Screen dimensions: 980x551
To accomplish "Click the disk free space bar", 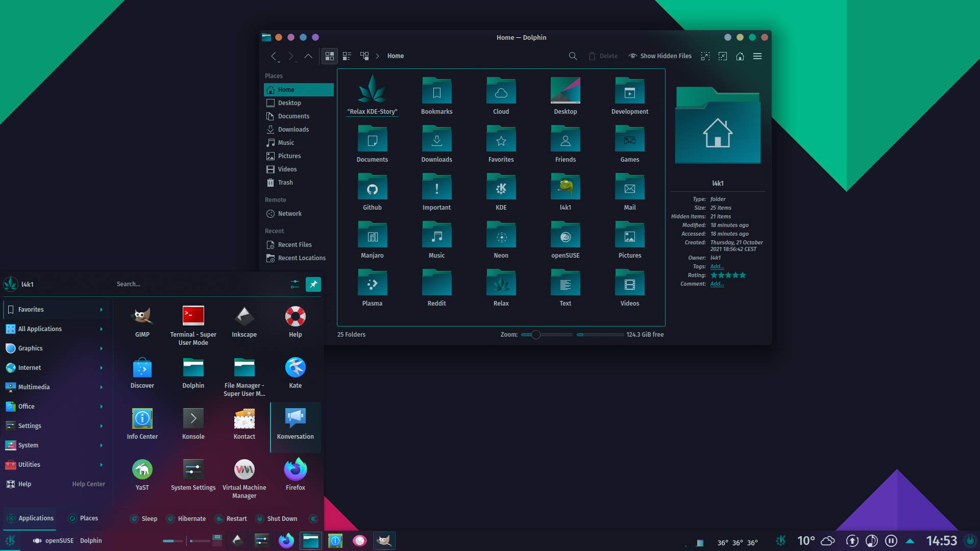I will 600,335.
